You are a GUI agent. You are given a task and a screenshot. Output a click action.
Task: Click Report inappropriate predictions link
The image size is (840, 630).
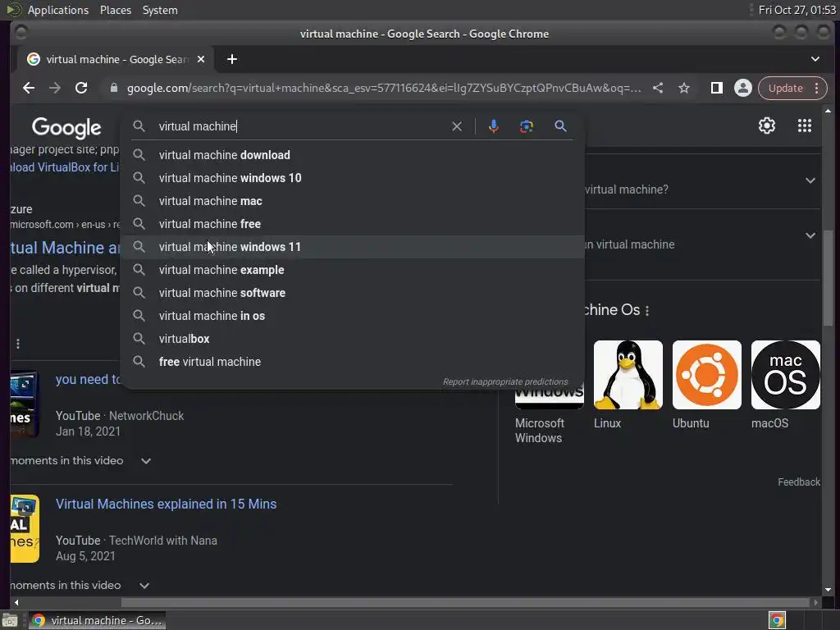505,382
